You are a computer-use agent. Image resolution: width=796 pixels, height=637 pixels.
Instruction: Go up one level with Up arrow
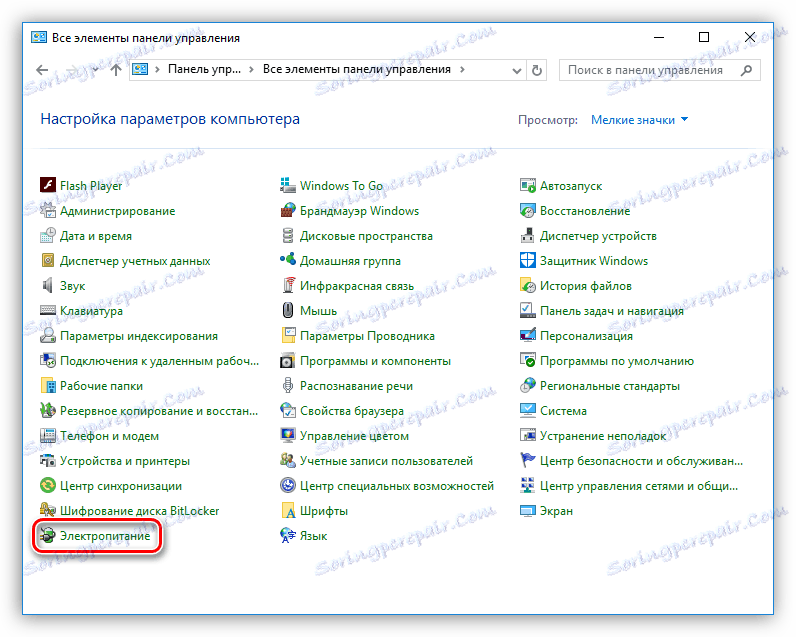click(116, 70)
